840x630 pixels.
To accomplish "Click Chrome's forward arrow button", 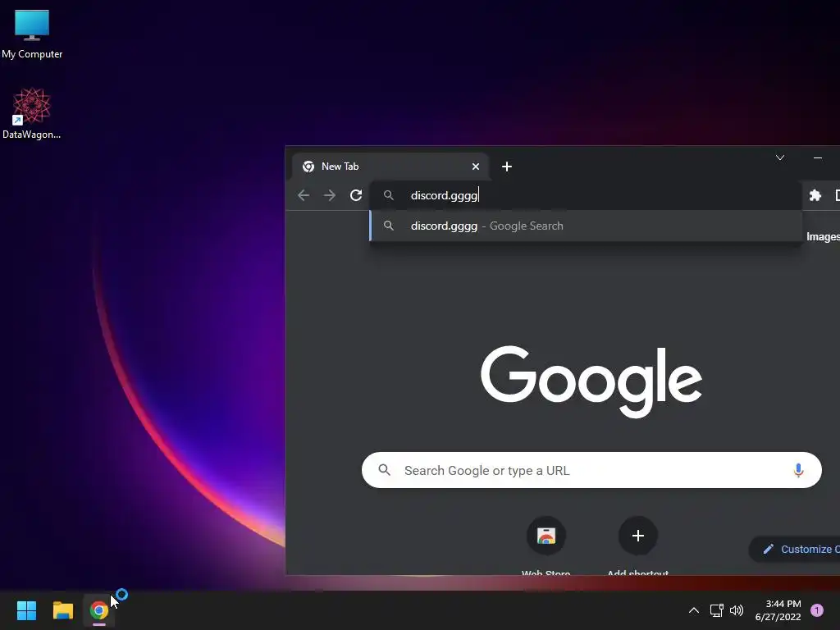I will click(x=330, y=195).
